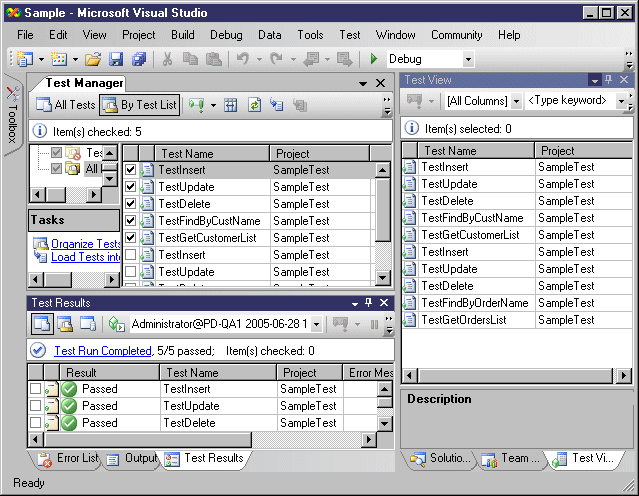Screen dimensions: 639x496
Task: Select TestFindByOrderName row in Test View
Action: [x=517, y=303]
